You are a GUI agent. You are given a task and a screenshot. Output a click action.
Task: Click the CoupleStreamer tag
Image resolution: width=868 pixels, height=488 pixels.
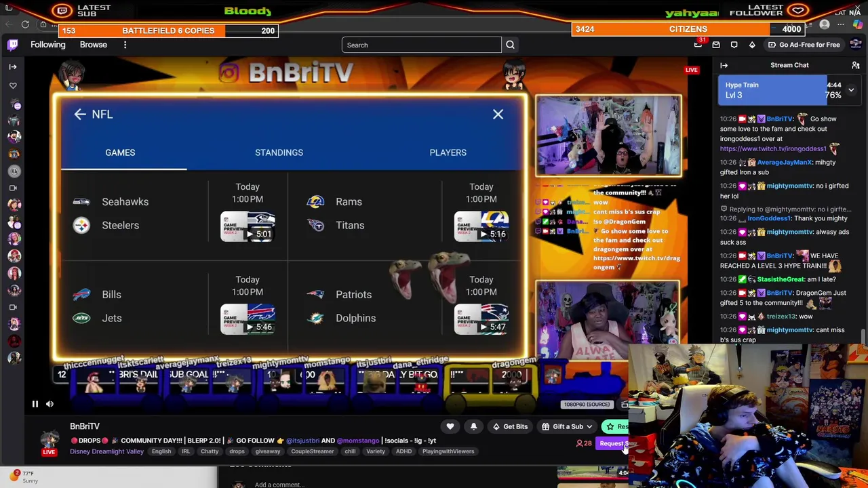(x=313, y=451)
